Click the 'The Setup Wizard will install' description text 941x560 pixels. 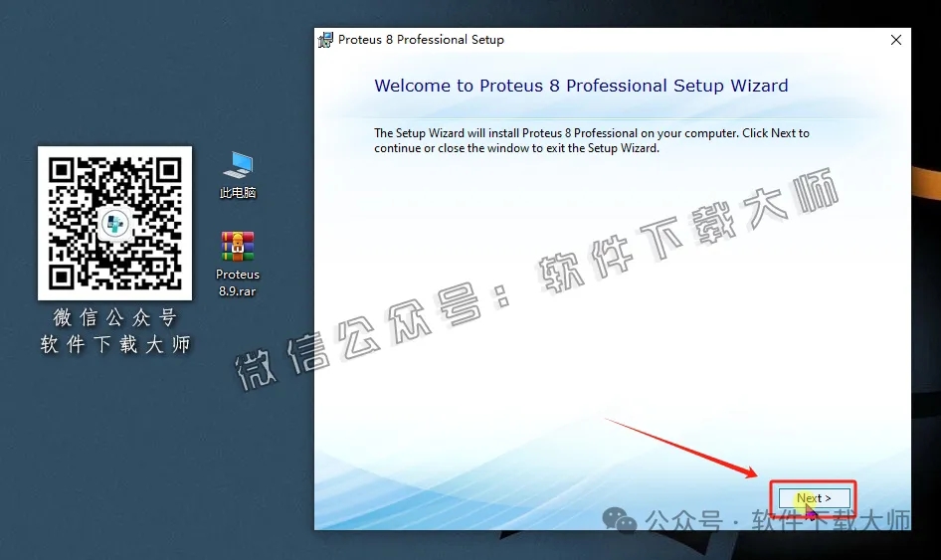coord(592,140)
